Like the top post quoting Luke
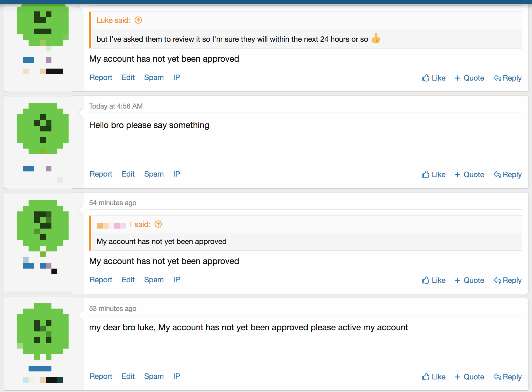Screen dimensions: 532x392 (x=434, y=78)
